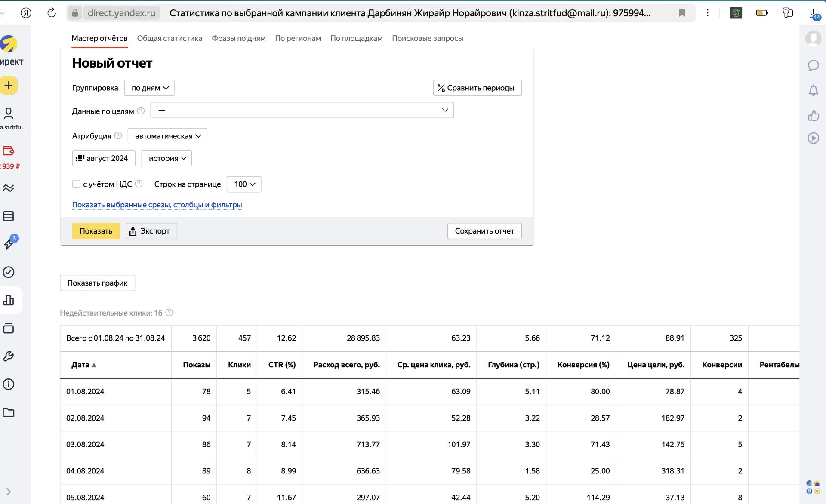Enable the 'с учётом НДС' checkbox
The image size is (826, 504).
(76, 184)
